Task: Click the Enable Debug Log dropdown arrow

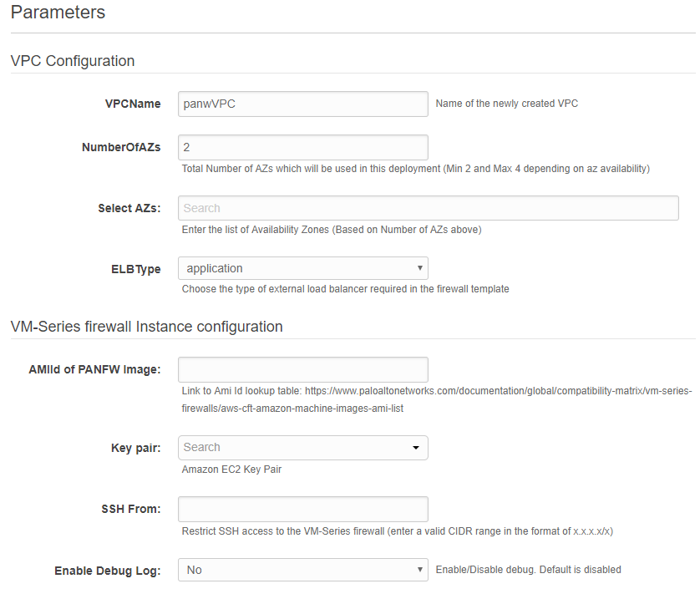Action: pos(419,570)
